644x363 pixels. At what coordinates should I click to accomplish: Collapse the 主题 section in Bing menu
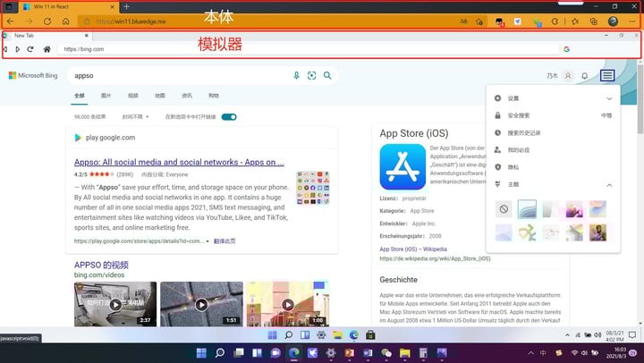(609, 185)
